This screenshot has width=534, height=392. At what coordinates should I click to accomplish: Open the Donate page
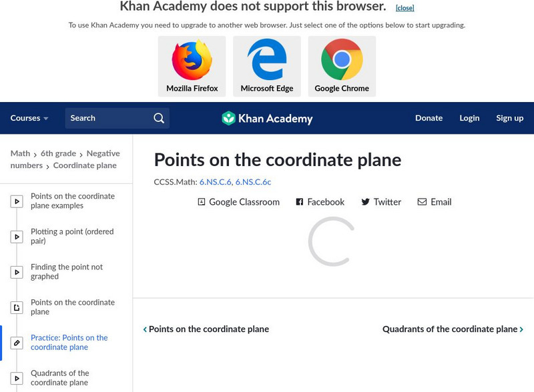click(x=429, y=118)
